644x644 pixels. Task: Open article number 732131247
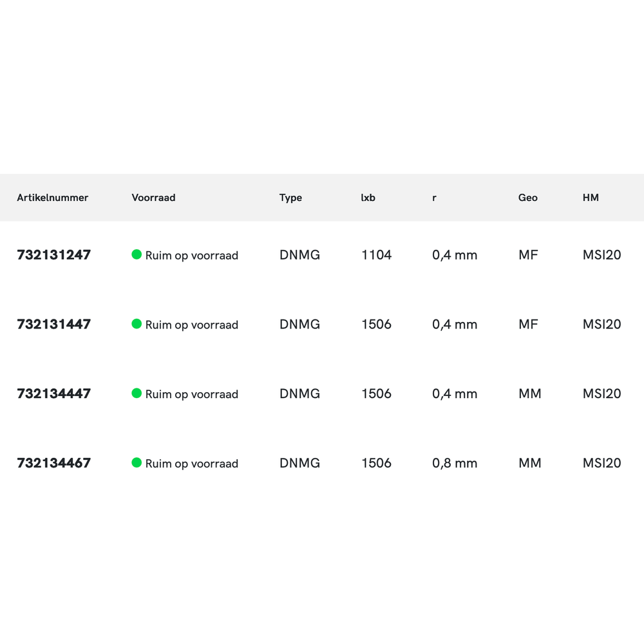pyautogui.click(x=54, y=255)
